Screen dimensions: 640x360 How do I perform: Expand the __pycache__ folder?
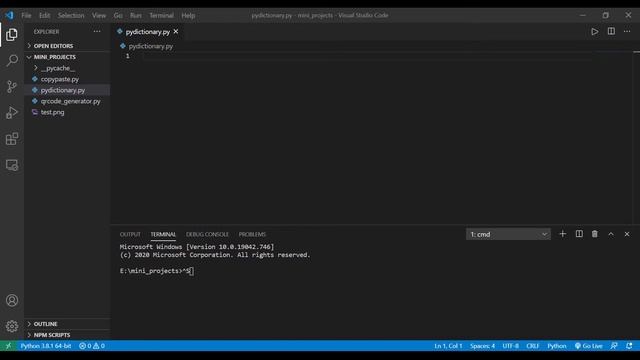point(67,68)
